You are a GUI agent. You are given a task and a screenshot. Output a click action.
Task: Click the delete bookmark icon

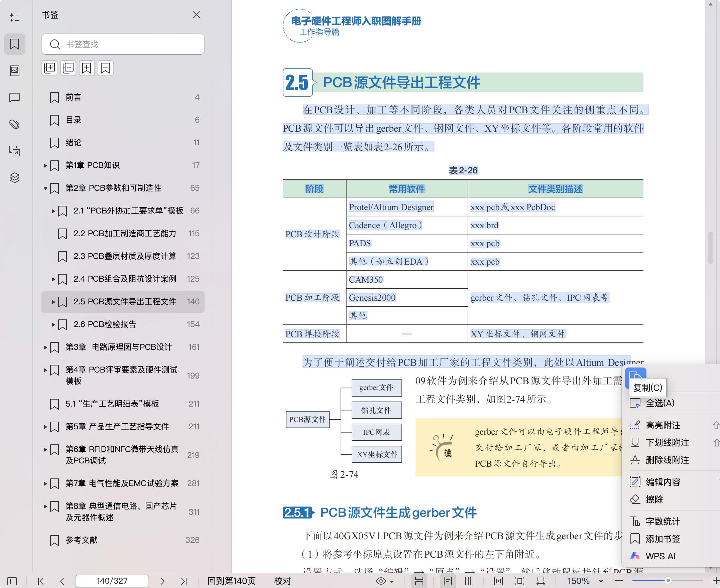pos(105,68)
